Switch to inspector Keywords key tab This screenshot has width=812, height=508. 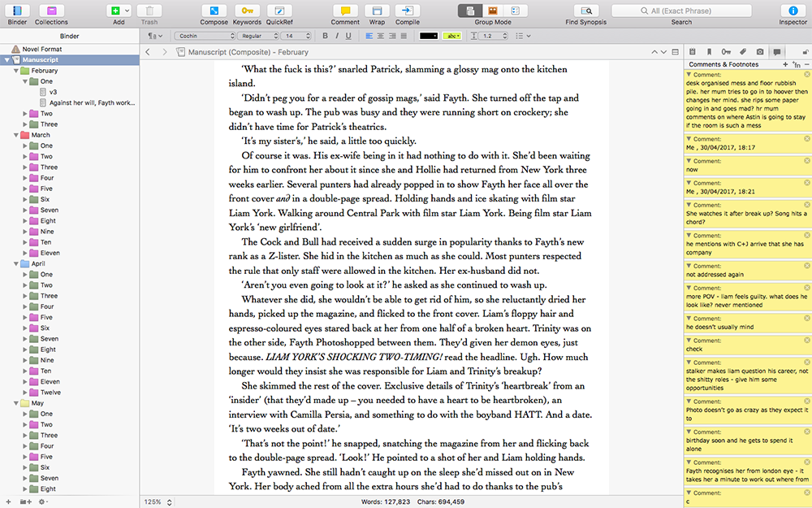[x=726, y=52]
